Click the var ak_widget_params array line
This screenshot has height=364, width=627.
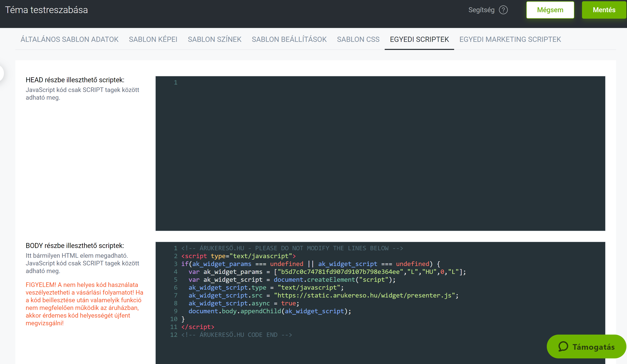[x=327, y=272]
